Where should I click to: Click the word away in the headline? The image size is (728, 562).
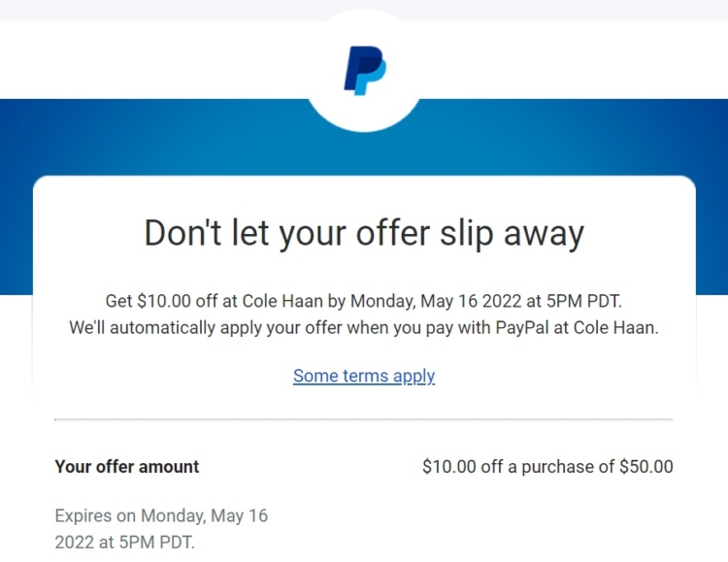(544, 234)
